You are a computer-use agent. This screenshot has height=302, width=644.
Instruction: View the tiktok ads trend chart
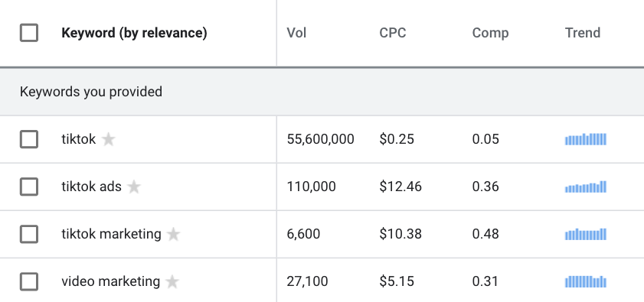tap(586, 187)
